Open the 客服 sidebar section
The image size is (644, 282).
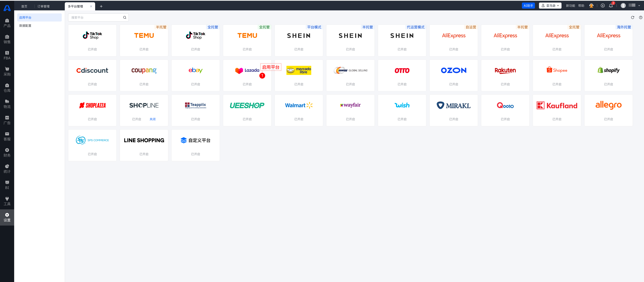[x=7, y=136]
